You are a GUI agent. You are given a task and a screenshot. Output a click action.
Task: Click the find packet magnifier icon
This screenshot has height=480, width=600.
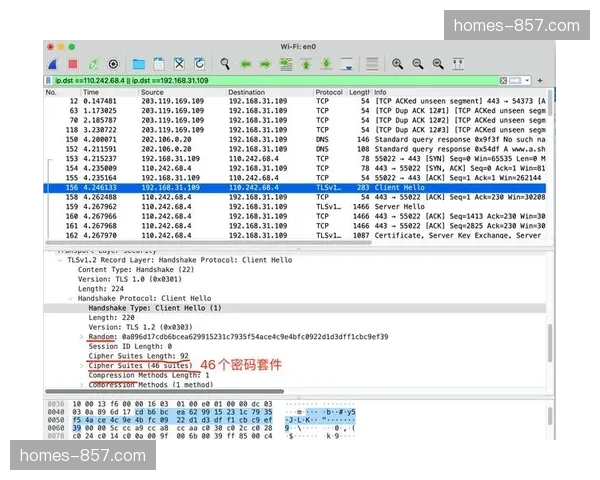click(x=226, y=64)
